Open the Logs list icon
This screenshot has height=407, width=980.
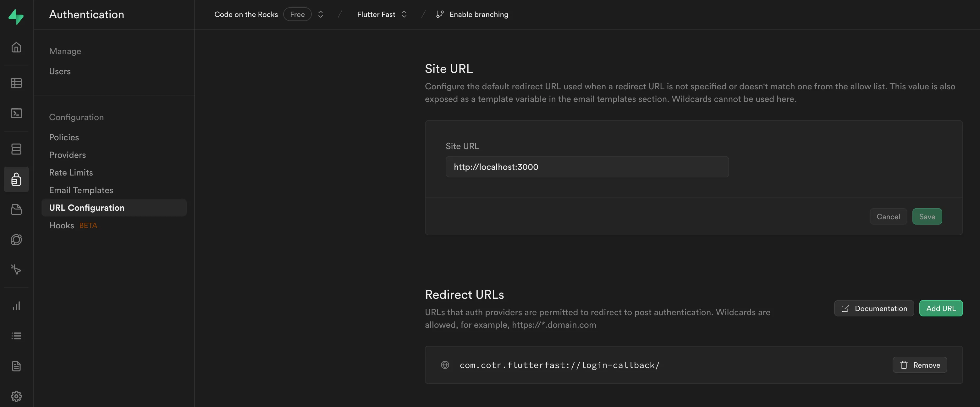[16, 336]
